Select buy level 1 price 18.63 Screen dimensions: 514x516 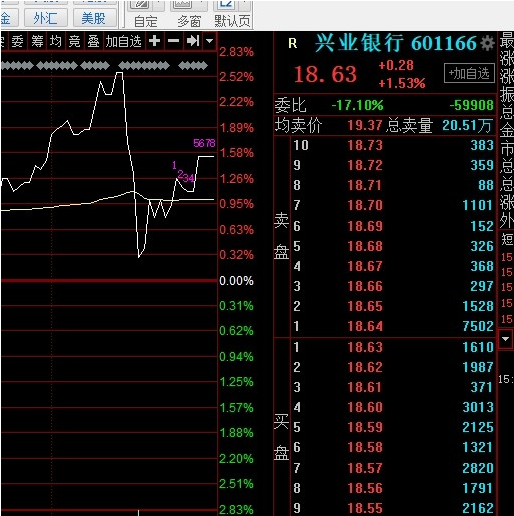pyautogui.click(x=365, y=347)
